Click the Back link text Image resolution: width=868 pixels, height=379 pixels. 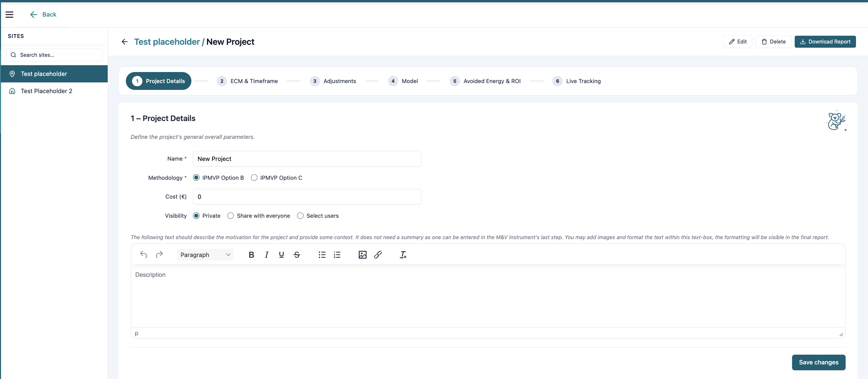(x=49, y=15)
